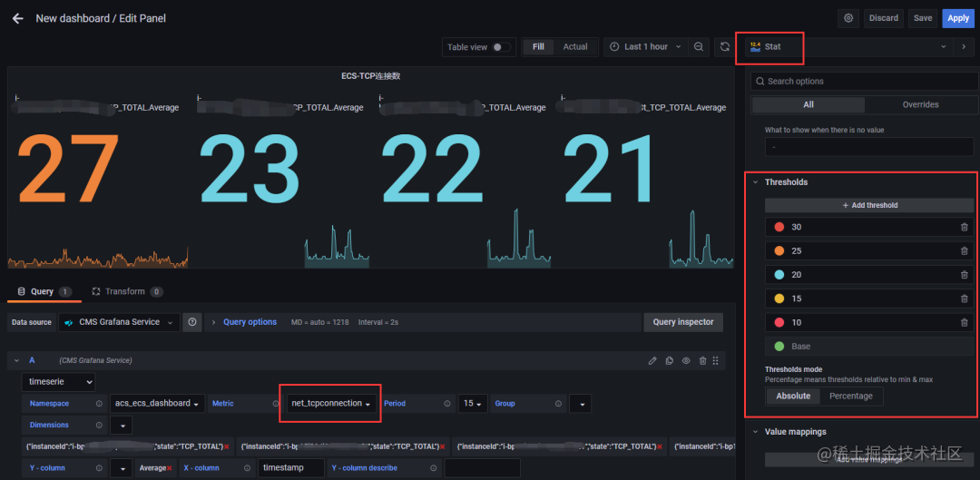Click the info icon next to Y - column describe
This screenshot has width=980, height=480.
(431, 468)
